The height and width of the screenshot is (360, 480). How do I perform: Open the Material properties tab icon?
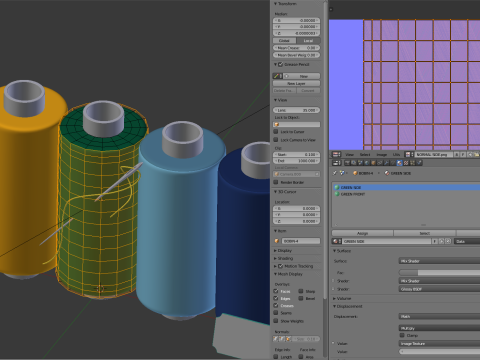tap(400, 163)
